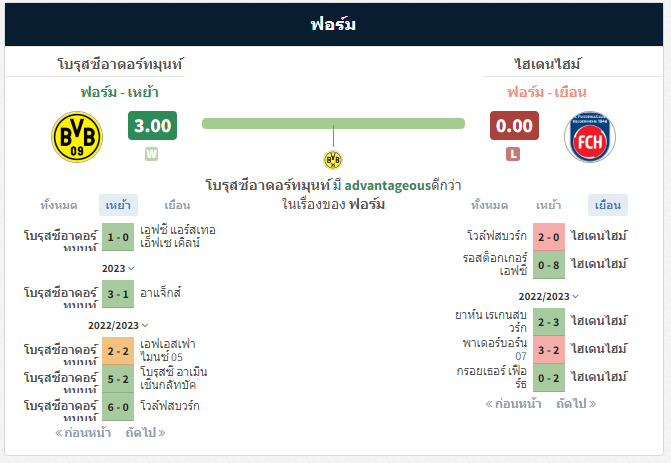
Task: Click the FC Heidenheim FCH crest logo
Action: (x=590, y=137)
